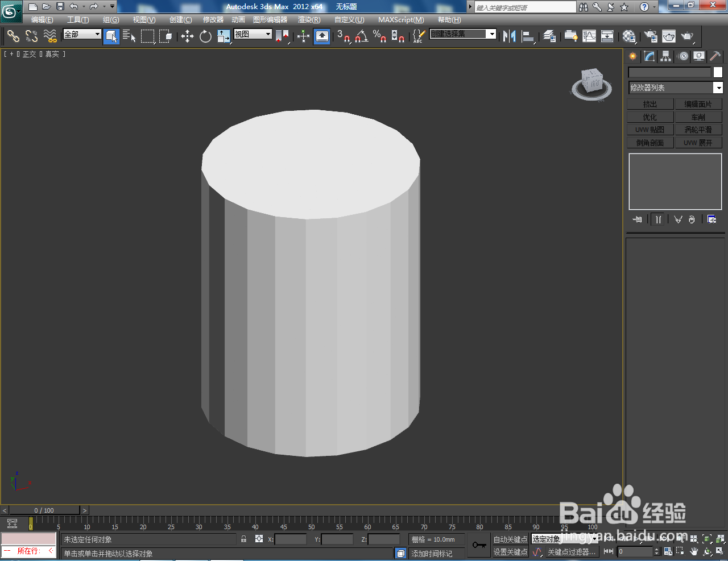Click the animation timeline slider track
The height and width of the screenshot is (561, 728).
click(284, 510)
